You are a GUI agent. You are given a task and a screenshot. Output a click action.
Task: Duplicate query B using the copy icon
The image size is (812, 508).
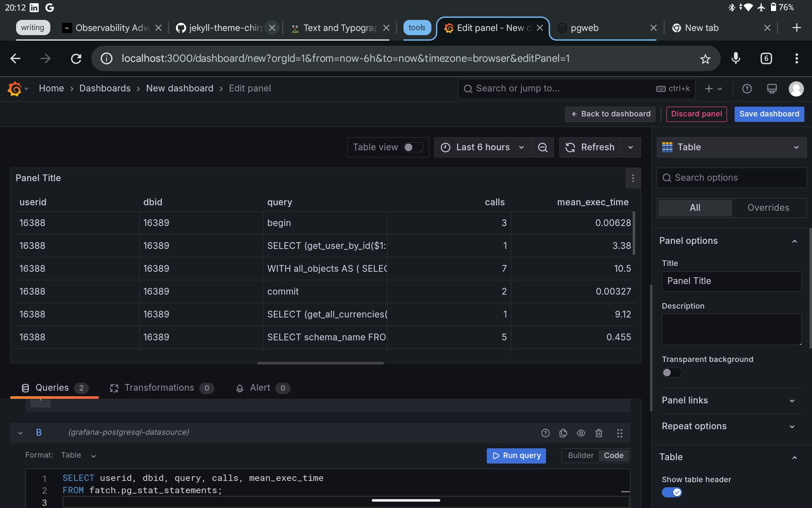tap(563, 433)
